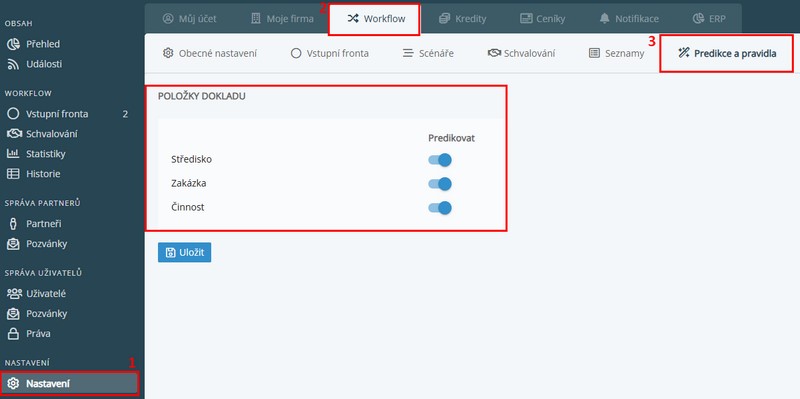Click the Přehled pie chart icon

tap(13, 44)
